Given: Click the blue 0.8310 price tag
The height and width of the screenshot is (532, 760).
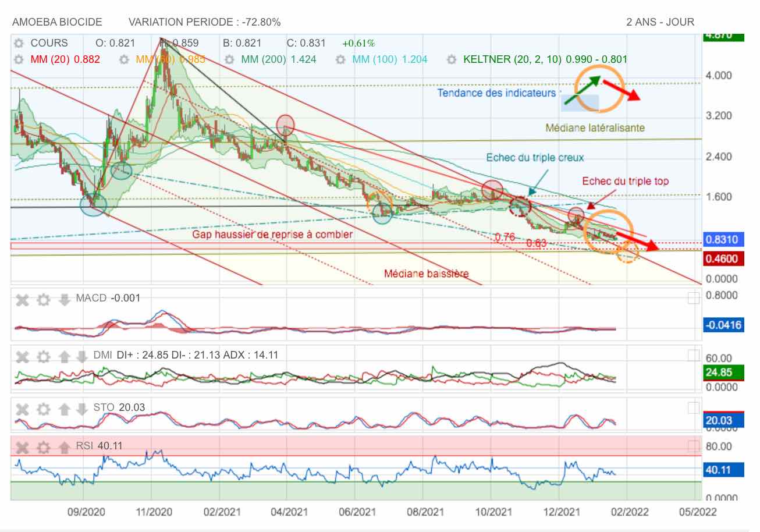Looking at the screenshot, I should [723, 239].
